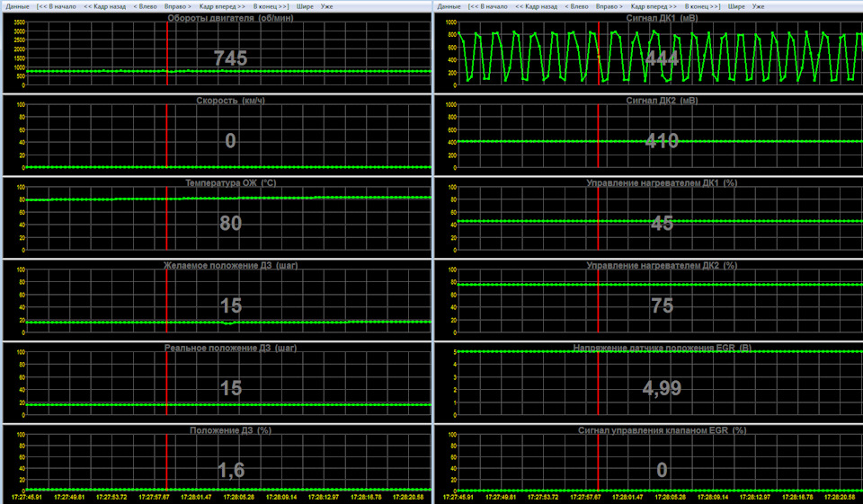The width and height of the screenshot is (863, 504).
Task: Click '< Влево' in the left panel toolbar
Action: coord(145,6)
